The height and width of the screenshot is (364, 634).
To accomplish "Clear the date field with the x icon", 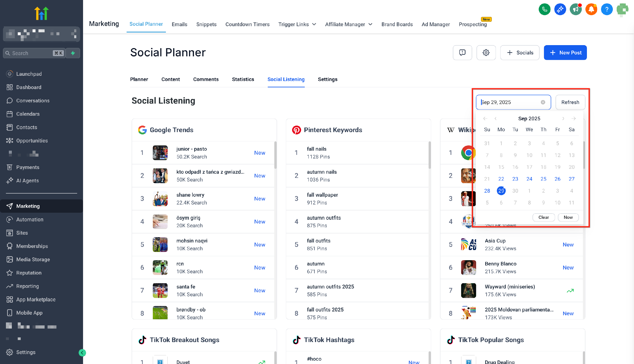I will coord(543,102).
